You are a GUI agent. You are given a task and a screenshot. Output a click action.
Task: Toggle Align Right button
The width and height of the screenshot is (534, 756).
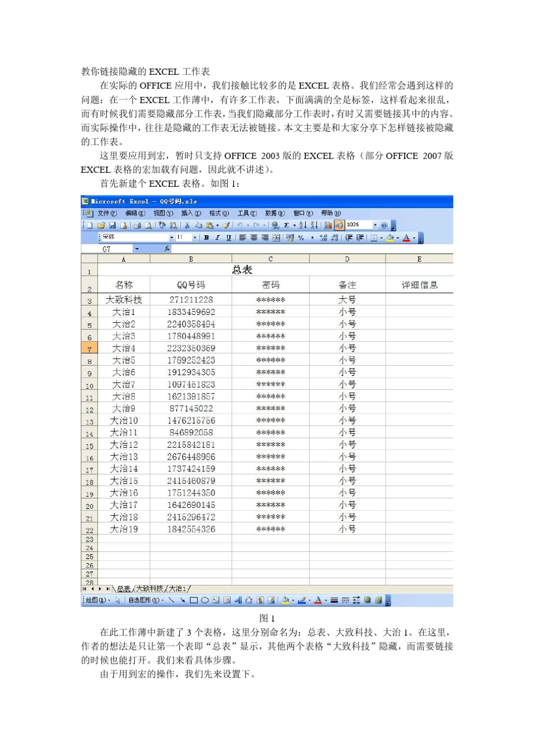pos(265,238)
